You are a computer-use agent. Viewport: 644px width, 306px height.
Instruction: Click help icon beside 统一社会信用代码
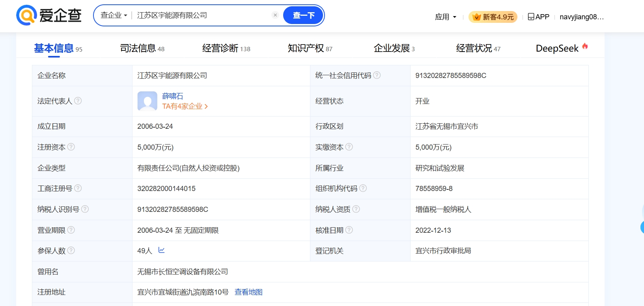coord(377,75)
